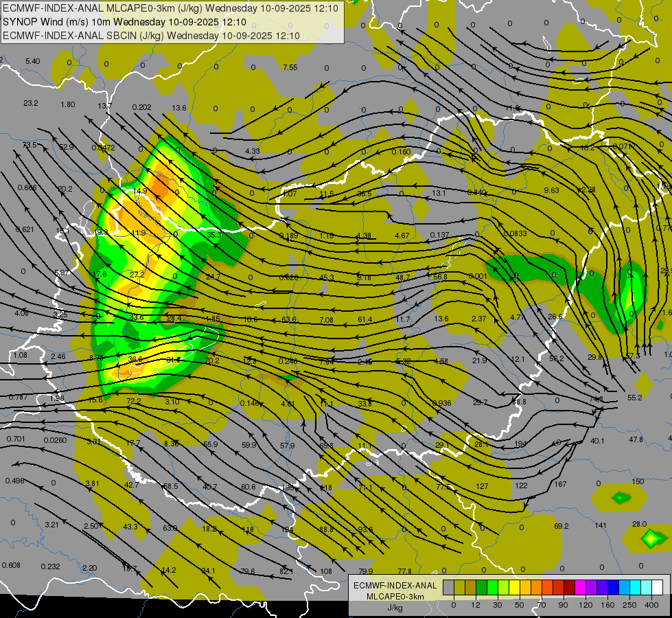Click the map value '4.33'
The image size is (672, 618).
point(253,151)
